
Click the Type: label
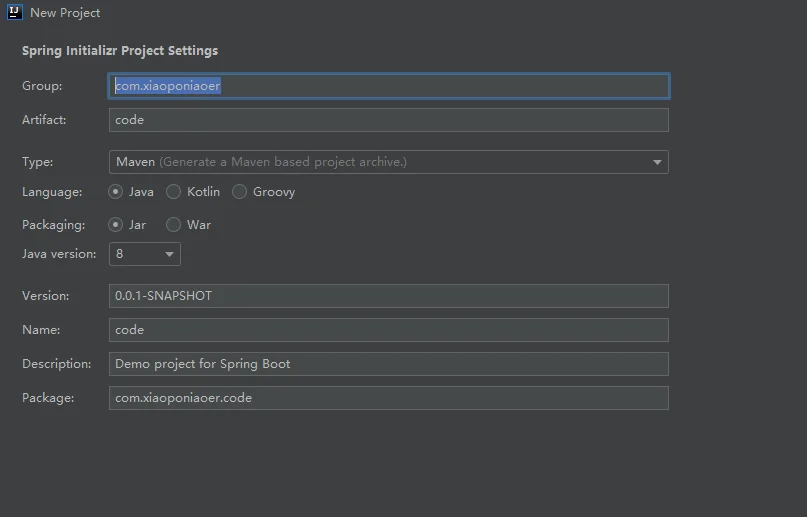pyautogui.click(x=38, y=162)
